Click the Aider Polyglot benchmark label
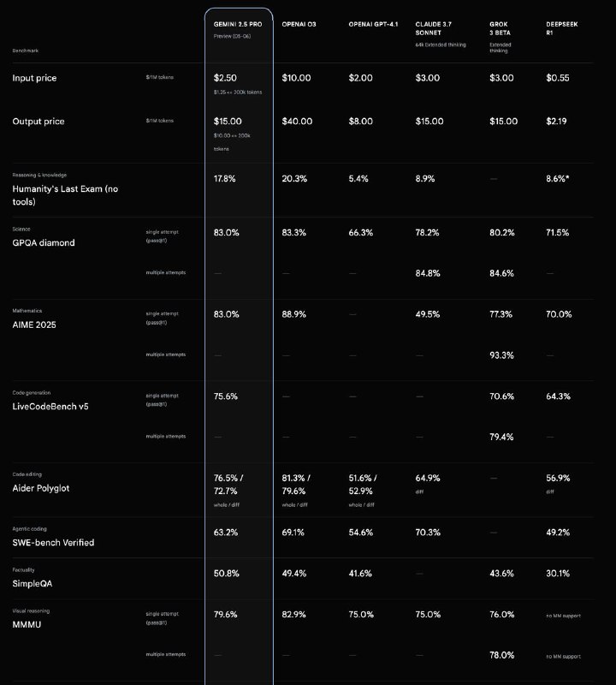Viewport: 616px width, 685px height. pos(40,488)
